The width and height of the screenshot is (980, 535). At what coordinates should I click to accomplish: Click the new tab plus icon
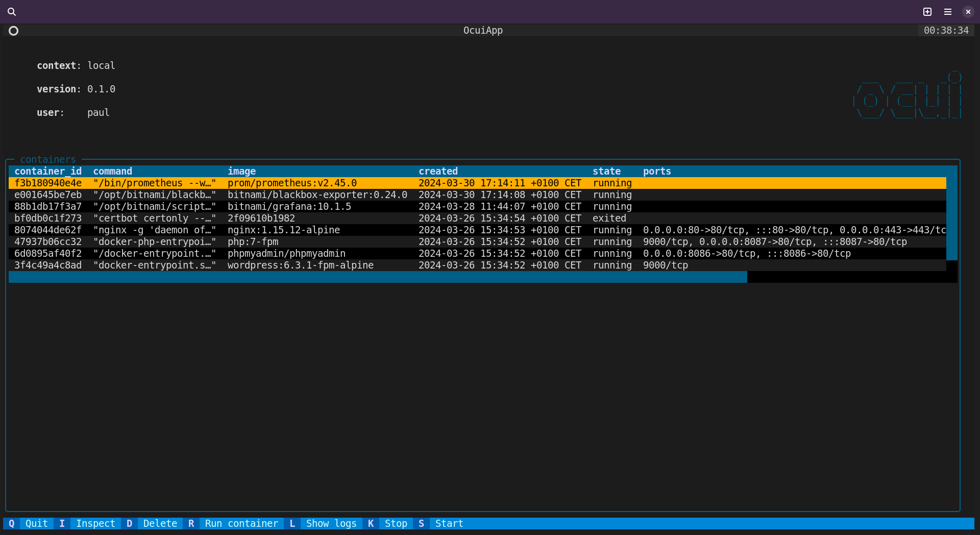[x=927, y=12]
